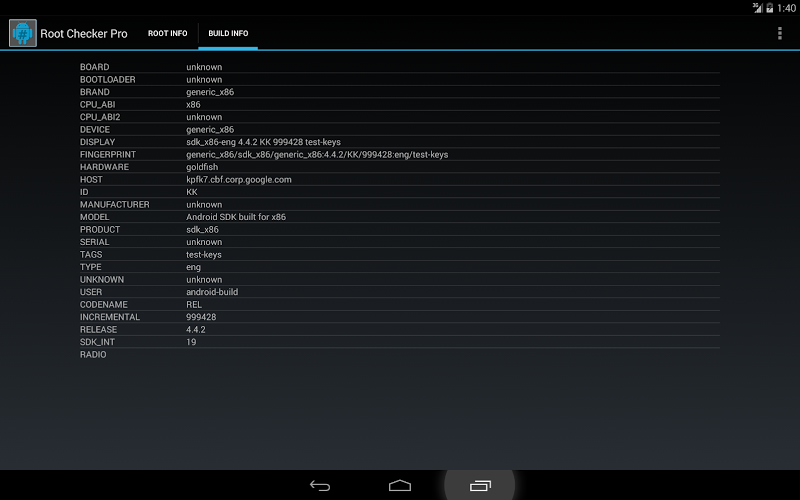
Task: Click the CPU_ABI value x86
Action: pyautogui.click(x=193, y=105)
